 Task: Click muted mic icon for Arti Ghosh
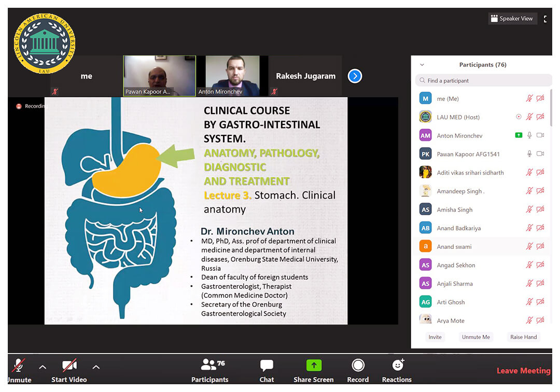(529, 302)
